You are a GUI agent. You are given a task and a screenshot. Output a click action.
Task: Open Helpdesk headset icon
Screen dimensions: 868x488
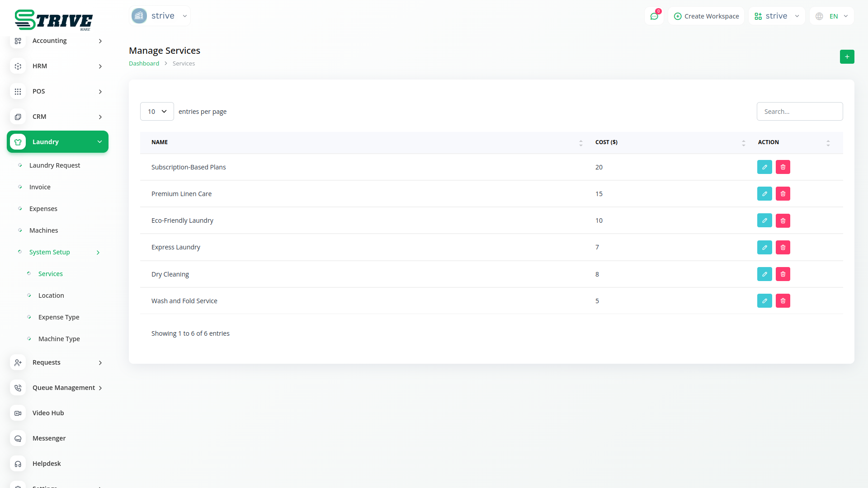pyautogui.click(x=18, y=464)
